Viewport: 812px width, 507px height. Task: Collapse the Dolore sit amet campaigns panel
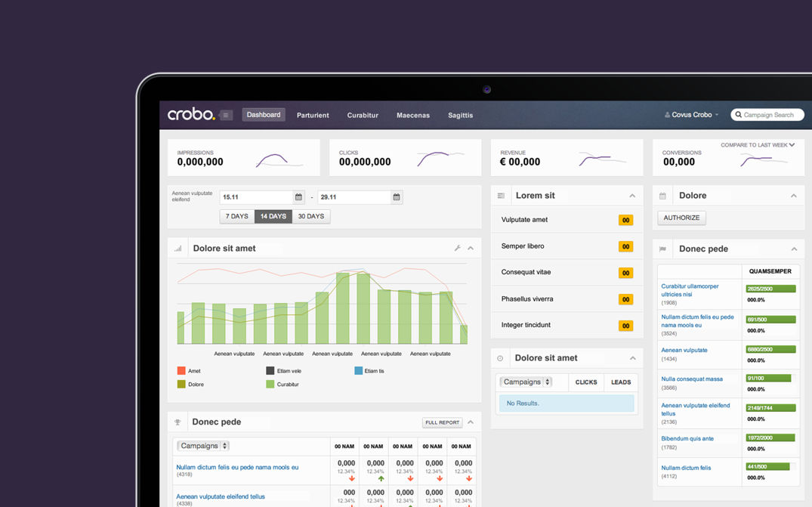pos(632,358)
